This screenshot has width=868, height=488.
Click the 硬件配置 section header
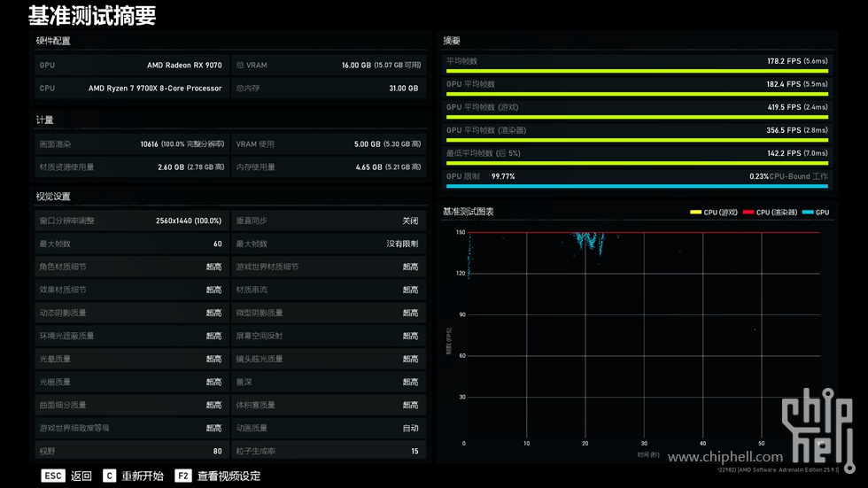(53, 41)
